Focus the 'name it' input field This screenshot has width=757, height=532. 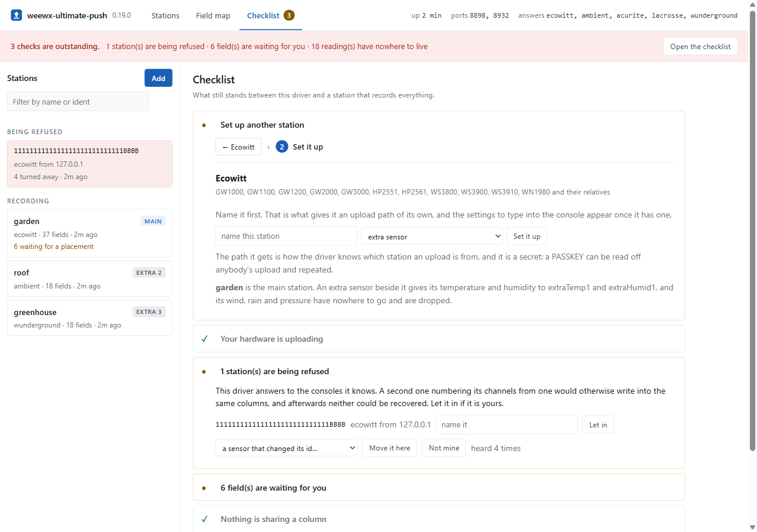tap(507, 424)
